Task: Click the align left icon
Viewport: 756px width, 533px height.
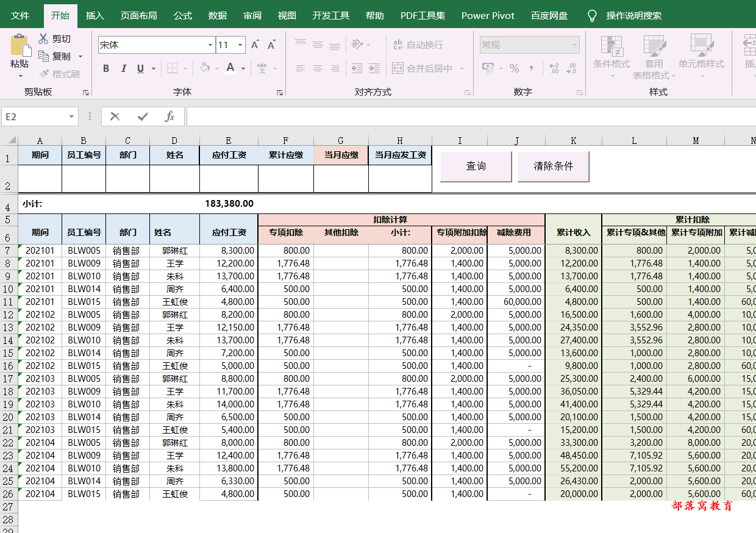Action: (x=300, y=68)
